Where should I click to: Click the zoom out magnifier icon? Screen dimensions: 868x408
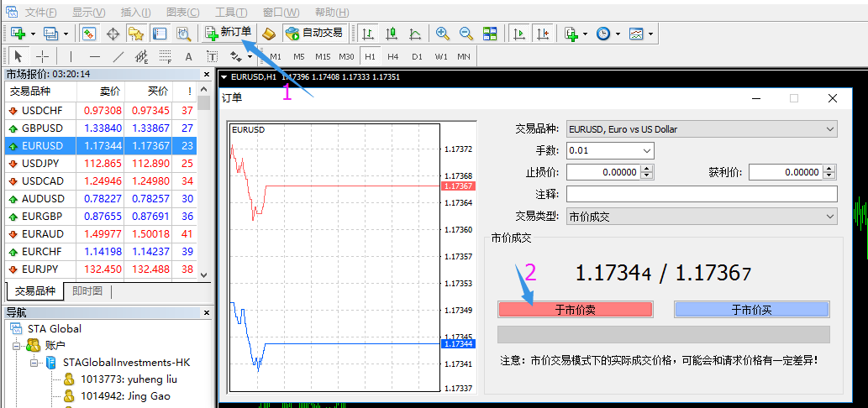pyautogui.click(x=466, y=34)
